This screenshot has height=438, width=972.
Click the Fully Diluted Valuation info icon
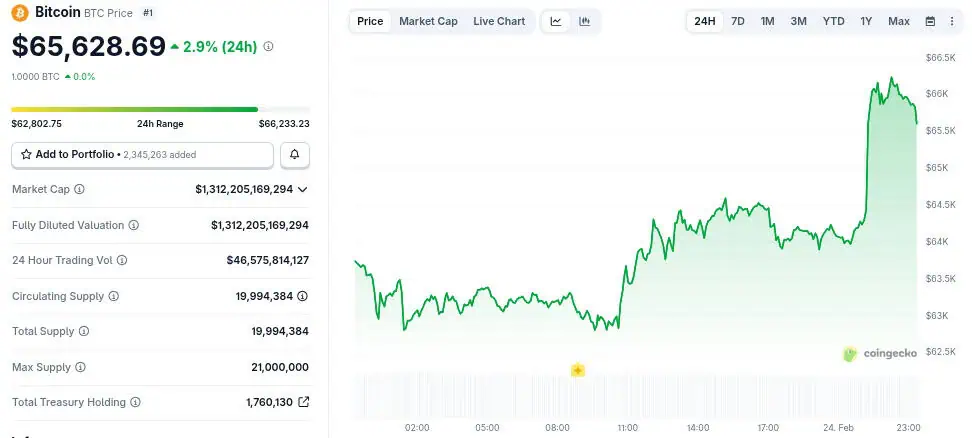[134, 225]
